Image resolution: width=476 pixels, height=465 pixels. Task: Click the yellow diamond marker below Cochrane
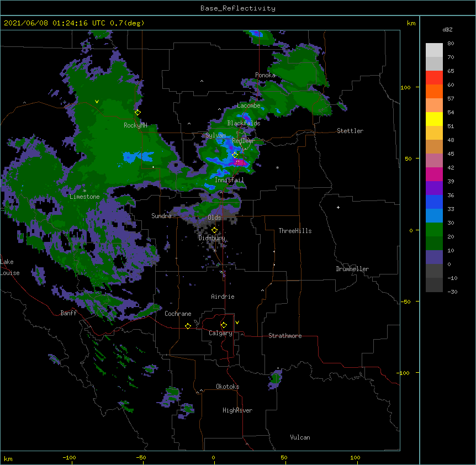(188, 326)
